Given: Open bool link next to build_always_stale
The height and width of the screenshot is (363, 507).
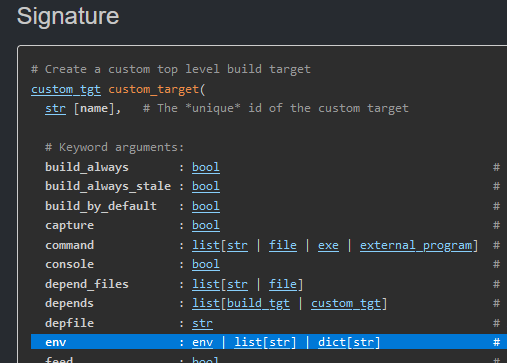Looking at the screenshot, I should click(206, 186).
